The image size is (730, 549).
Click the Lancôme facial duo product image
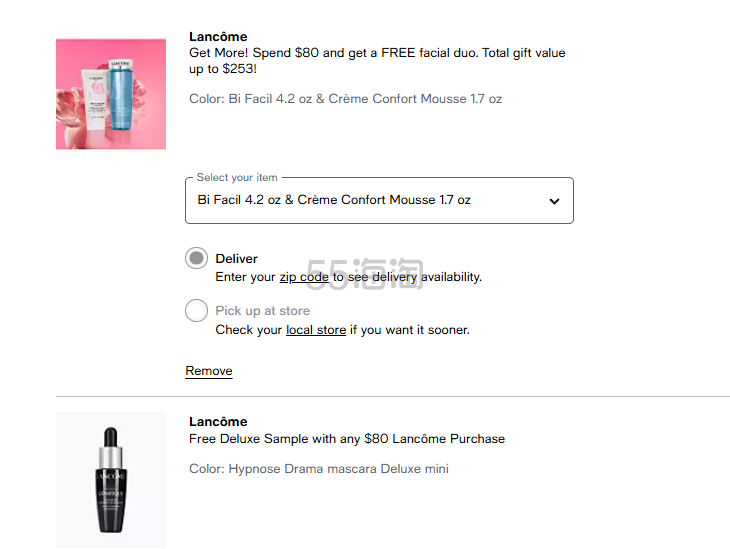111,94
